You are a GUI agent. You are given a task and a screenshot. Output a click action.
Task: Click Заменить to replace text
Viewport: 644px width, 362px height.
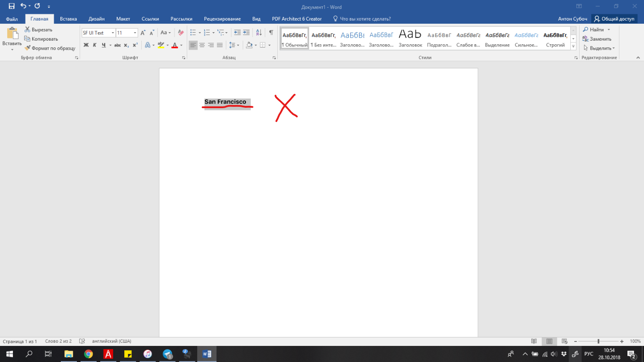[x=597, y=39]
